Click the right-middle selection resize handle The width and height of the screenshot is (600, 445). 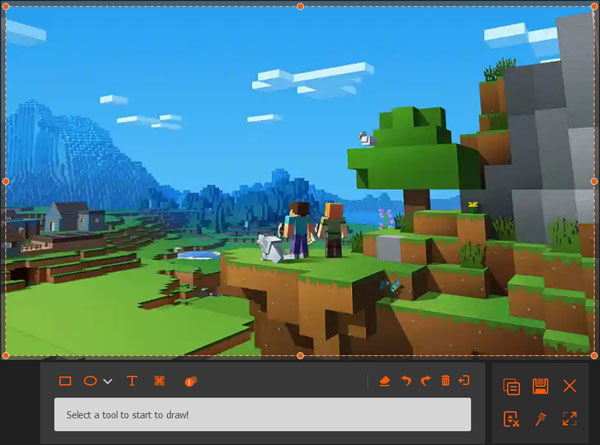[x=594, y=181]
